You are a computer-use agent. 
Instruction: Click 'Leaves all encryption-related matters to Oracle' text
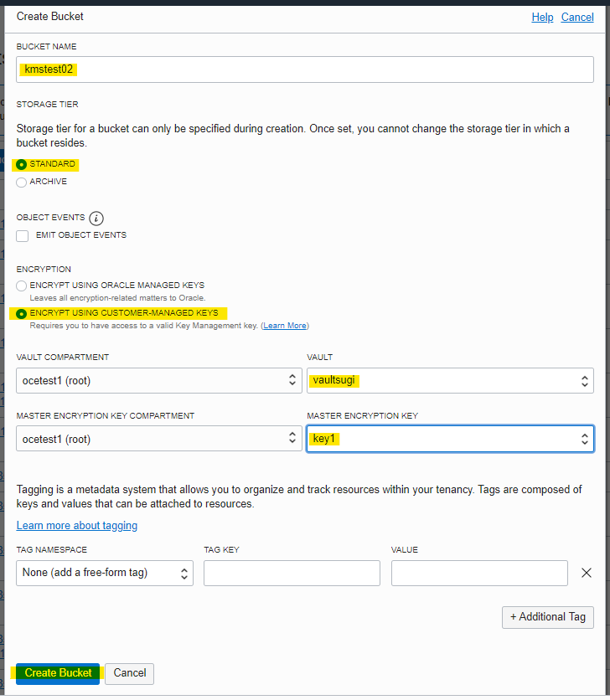click(x=117, y=298)
